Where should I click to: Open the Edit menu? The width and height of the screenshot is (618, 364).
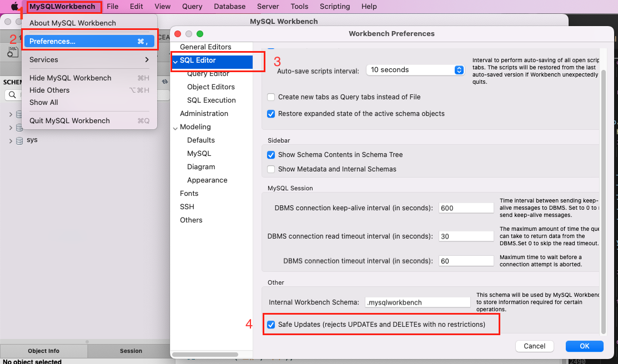[x=137, y=6]
